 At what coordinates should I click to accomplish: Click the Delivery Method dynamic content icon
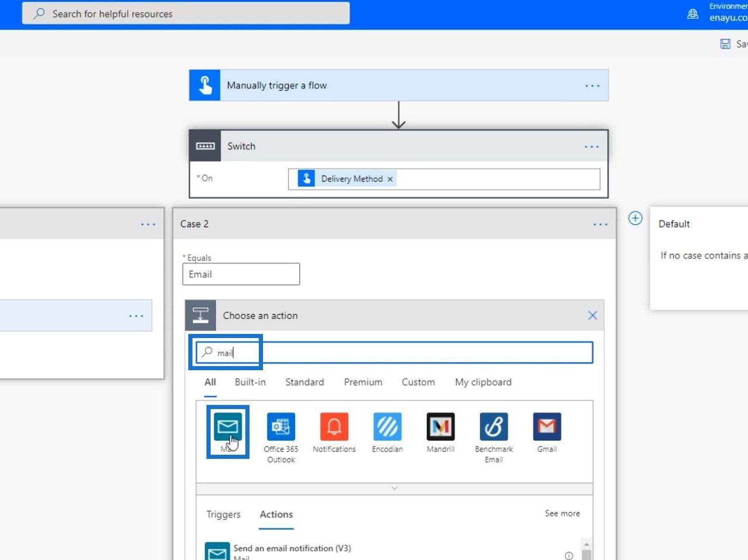(x=306, y=178)
